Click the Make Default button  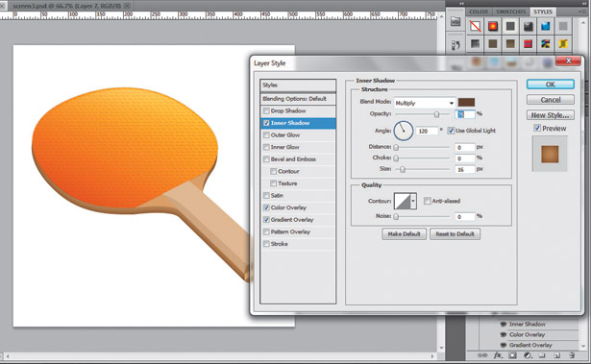pyautogui.click(x=404, y=234)
